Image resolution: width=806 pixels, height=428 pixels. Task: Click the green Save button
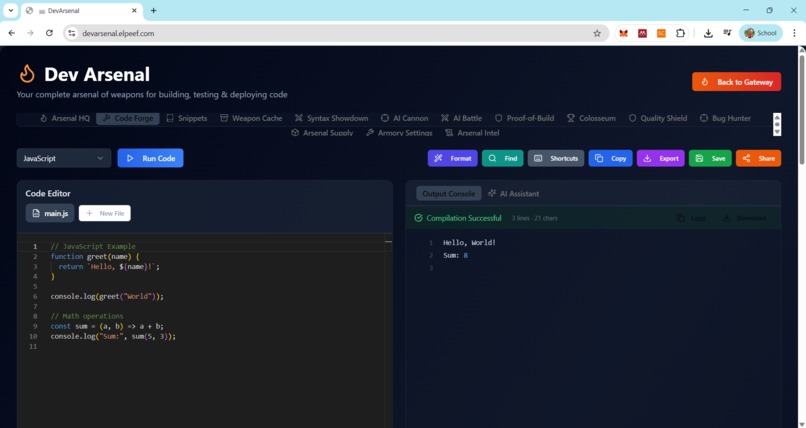[x=710, y=158]
